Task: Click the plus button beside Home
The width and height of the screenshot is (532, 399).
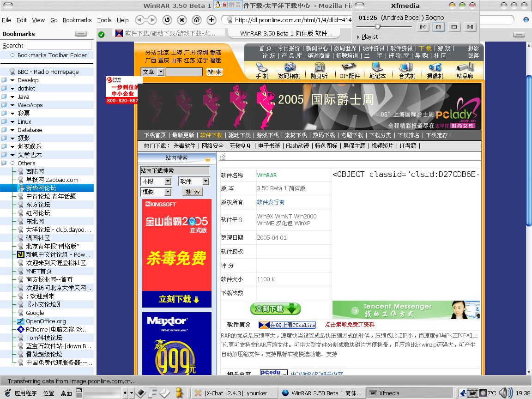Action: click(212, 20)
